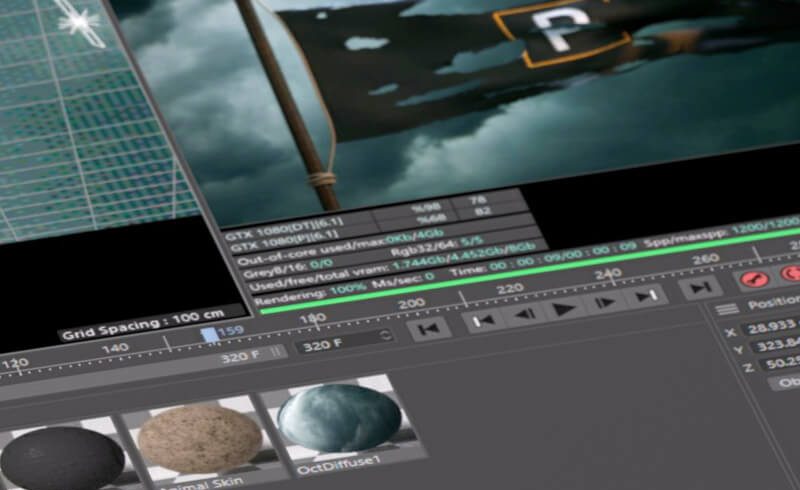Click frame 180 on the timeline
This screenshot has height=490, width=800.
312,319
